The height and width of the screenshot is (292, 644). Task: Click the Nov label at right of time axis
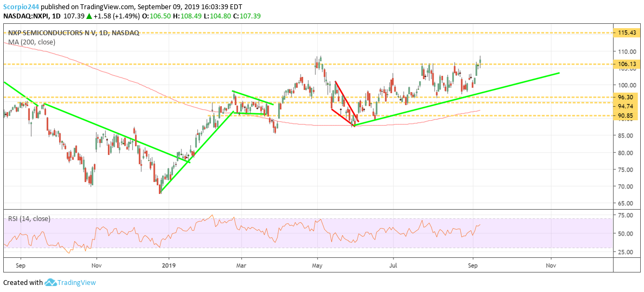(x=550, y=265)
